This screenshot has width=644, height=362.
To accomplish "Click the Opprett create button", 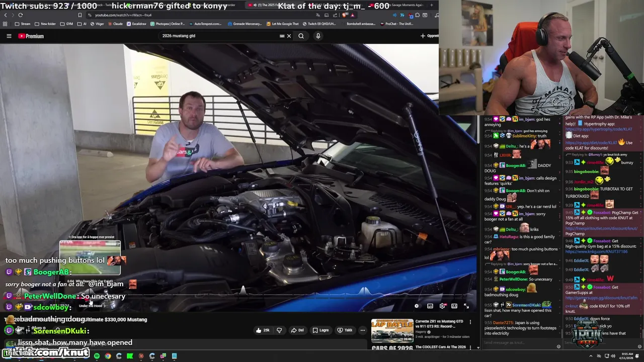I will coord(429,36).
